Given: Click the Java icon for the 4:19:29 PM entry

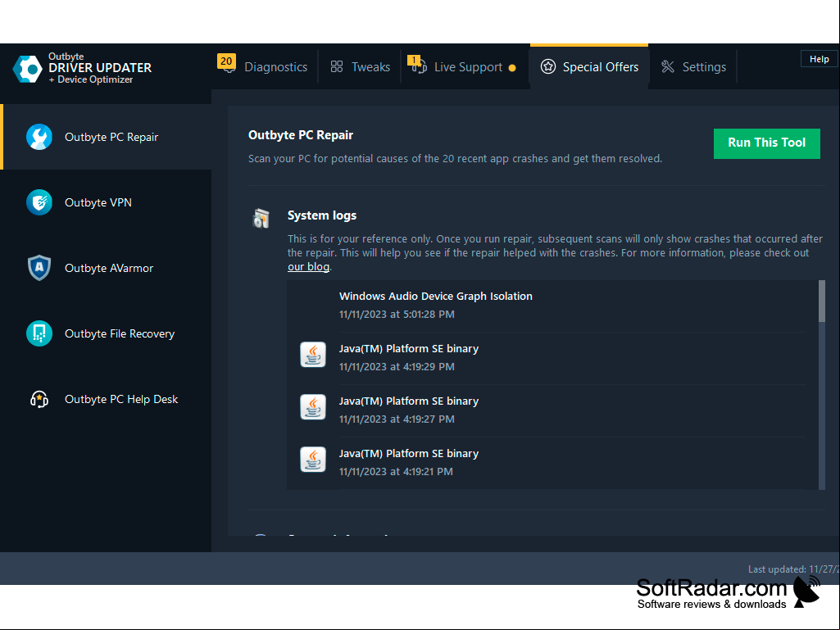Looking at the screenshot, I should pos(313,355).
